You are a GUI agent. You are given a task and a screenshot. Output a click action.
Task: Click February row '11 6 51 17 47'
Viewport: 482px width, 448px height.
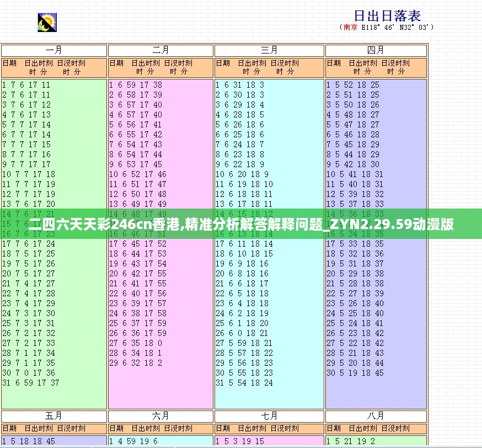[x=138, y=184]
